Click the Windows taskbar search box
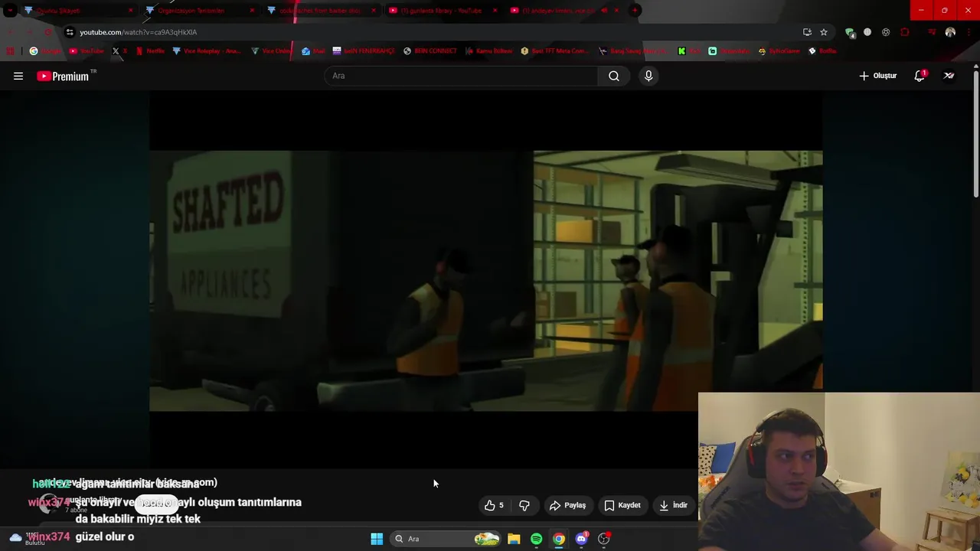Viewport: 980px width, 551px height. [x=445, y=539]
